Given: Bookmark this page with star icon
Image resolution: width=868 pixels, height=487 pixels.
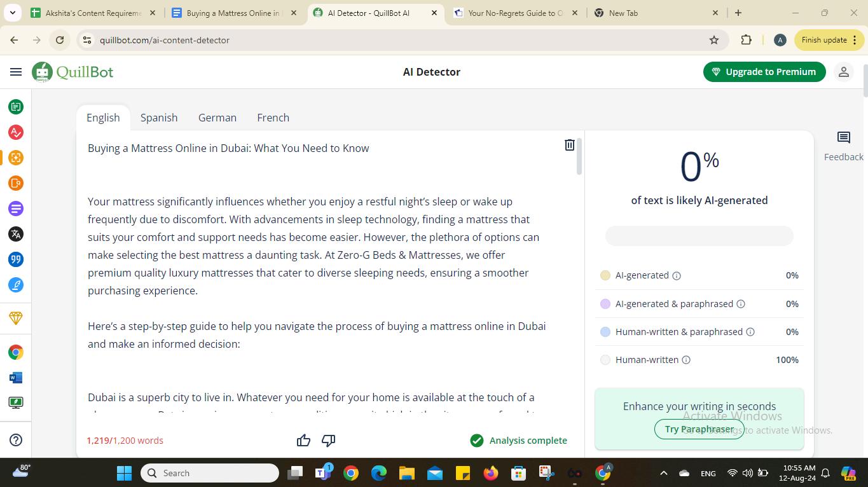Looking at the screenshot, I should coord(714,40).
